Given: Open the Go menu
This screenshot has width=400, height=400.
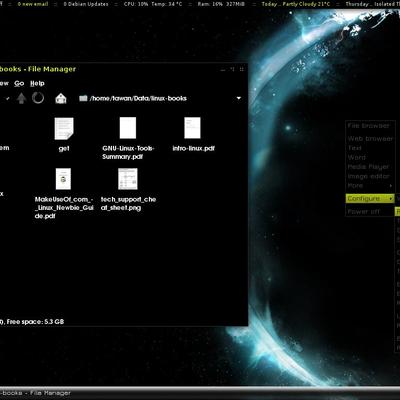Looking at the screenshot, I should [19, 83].
